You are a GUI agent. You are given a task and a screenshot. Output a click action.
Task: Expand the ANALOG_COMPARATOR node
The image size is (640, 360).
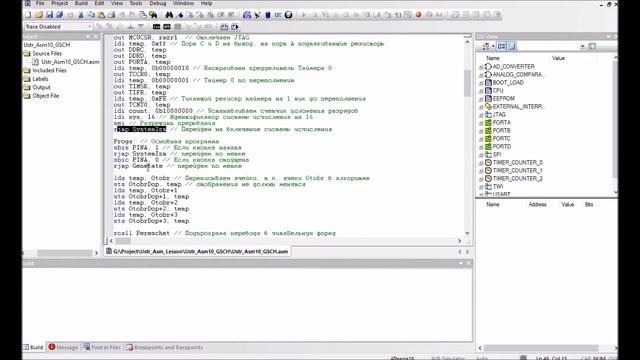tap(481, 75)
